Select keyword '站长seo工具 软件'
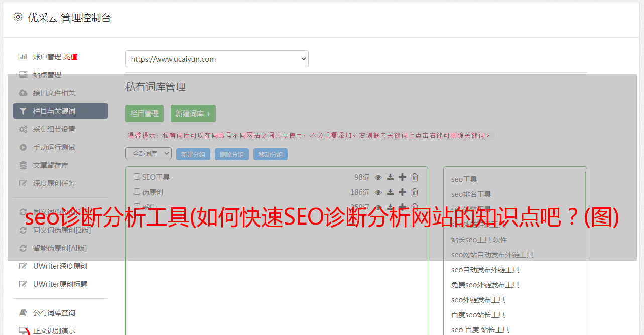Image resolution: width=644 pixels, height=335 pixels. (x=479, y=240)
